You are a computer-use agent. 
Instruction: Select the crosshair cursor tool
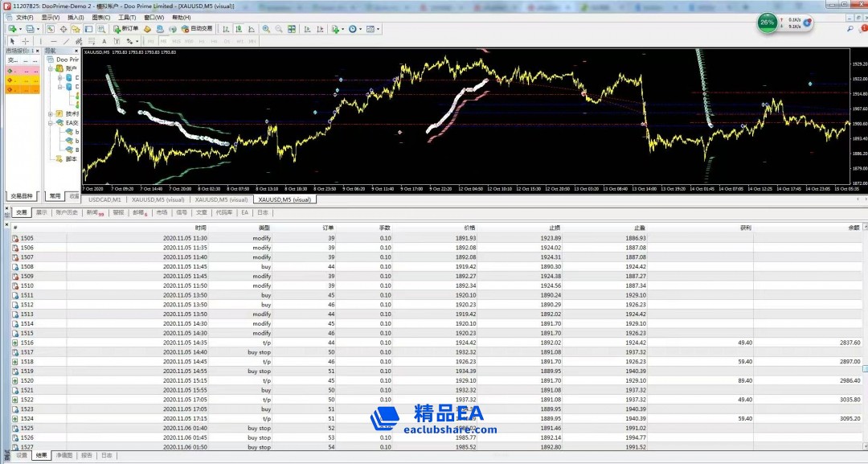coord(25,41)
